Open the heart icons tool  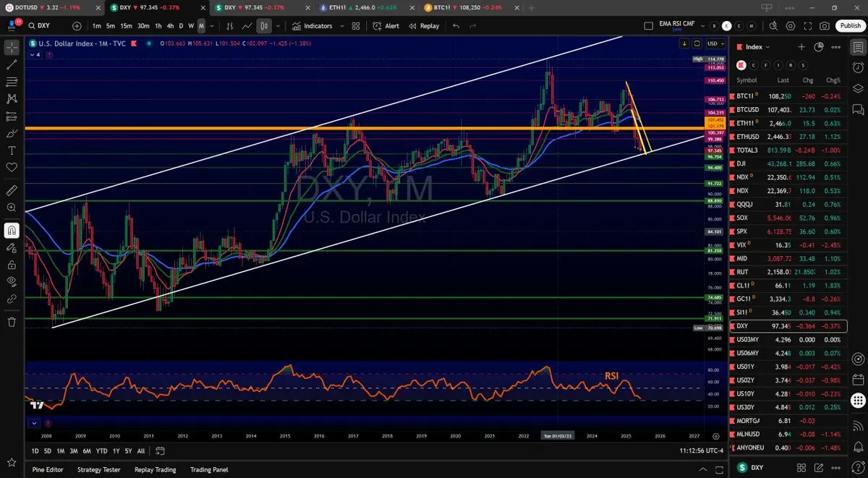coord(12,167)
